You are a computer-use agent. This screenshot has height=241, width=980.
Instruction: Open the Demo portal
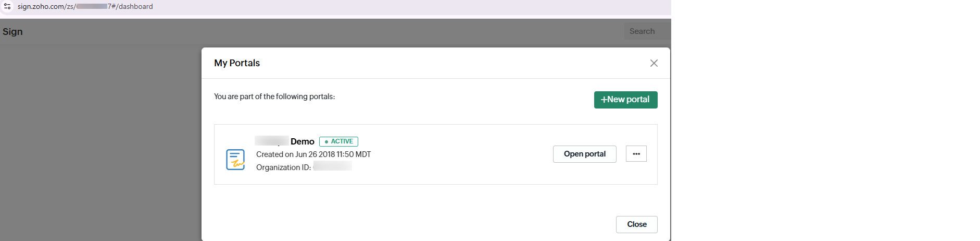(x=584, y=154)
